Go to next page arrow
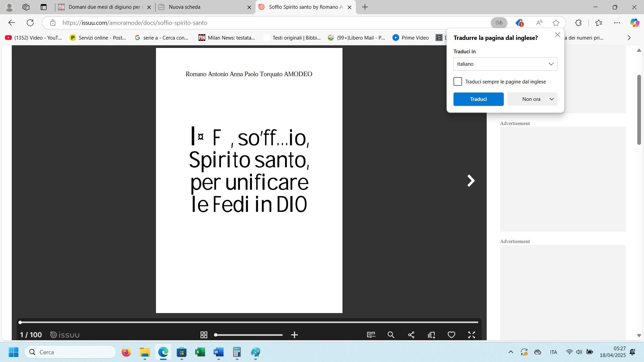 tap(471, 181)
